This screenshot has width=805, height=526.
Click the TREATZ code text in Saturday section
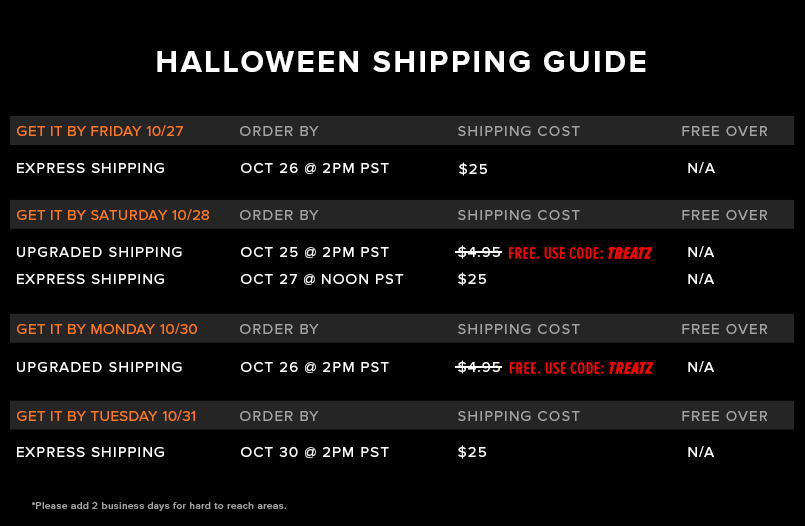629,253
